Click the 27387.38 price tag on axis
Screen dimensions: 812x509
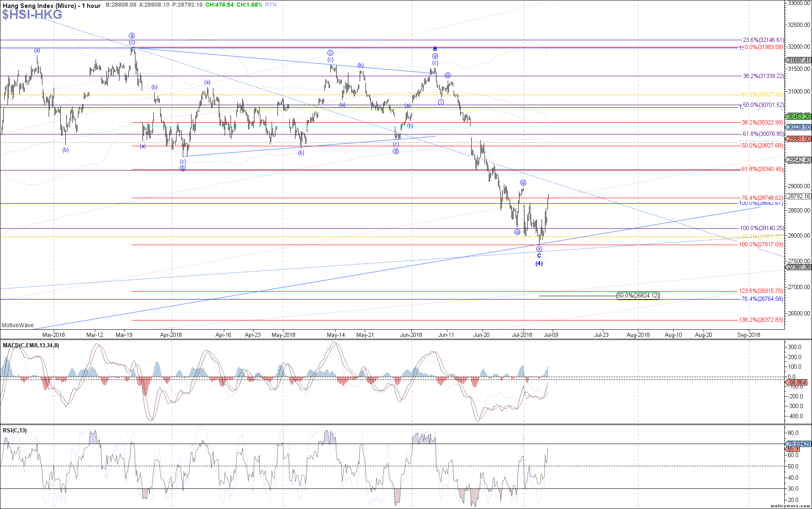point(799,267)
